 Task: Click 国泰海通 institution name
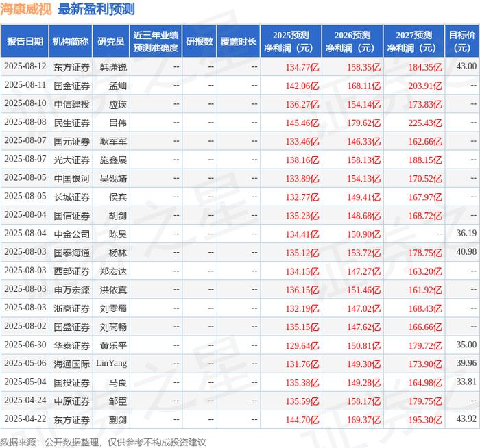click(x=71, y=253)
